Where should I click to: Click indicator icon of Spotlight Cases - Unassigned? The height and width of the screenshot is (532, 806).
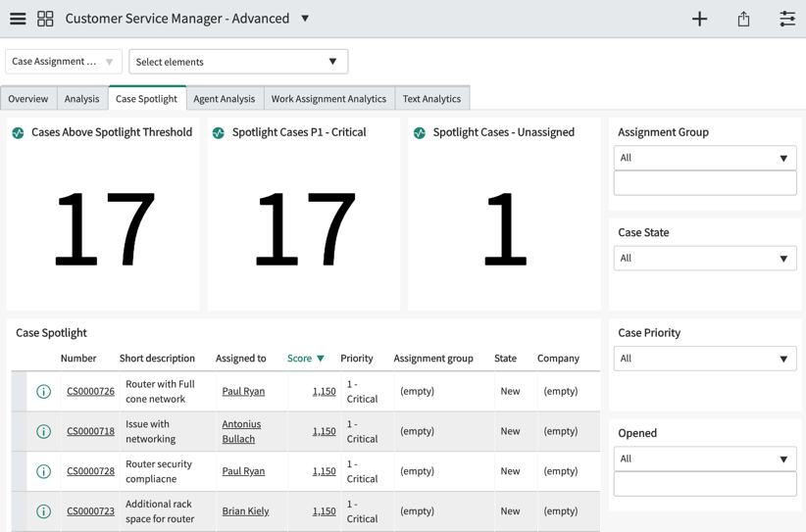pyautogui.click(x=420, y=133)
